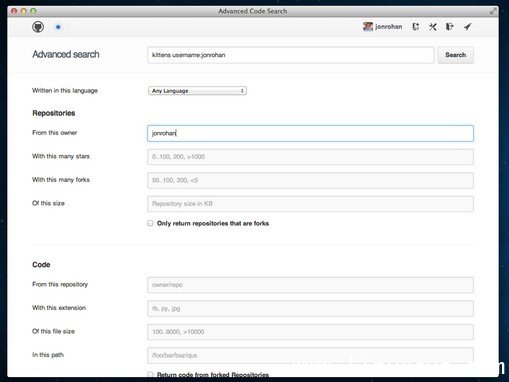Click the In this path field
The width and height of the screenshot is (509, 382).
(310, 355)
